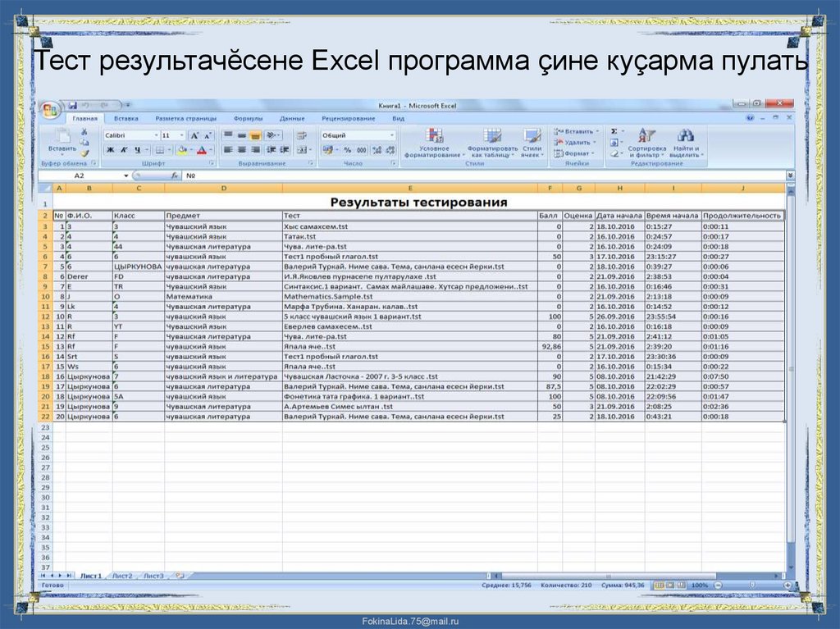The image size is (840, 629).
Task: Open Форматировать как таблицу gallery
Action: pyautogui.click(x=492, y=143)
